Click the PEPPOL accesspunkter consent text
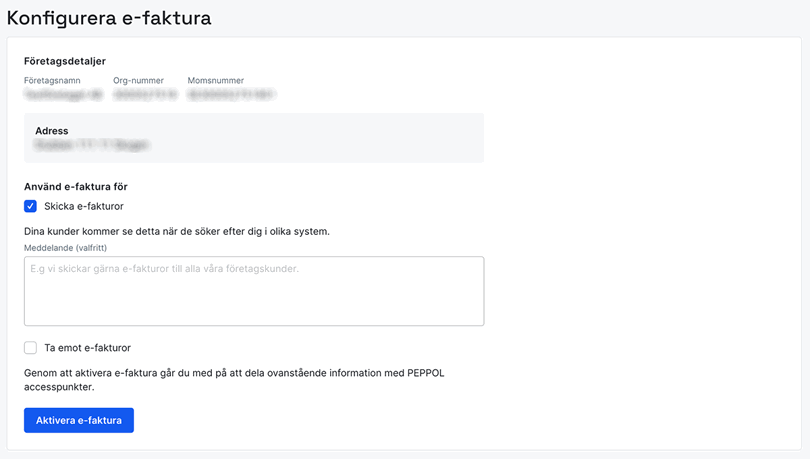The height and width of the screenshot is (459, 810). click(x=234, y=380)
